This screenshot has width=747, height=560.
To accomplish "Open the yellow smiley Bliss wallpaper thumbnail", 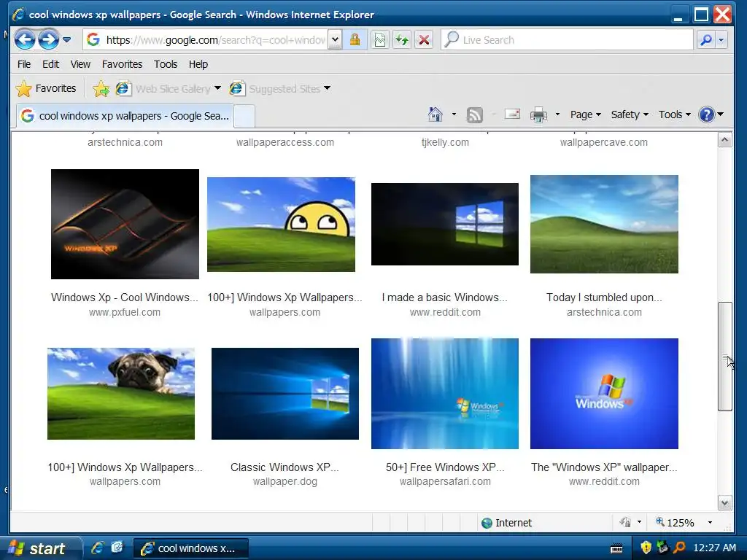I will (x=281, y=225).
